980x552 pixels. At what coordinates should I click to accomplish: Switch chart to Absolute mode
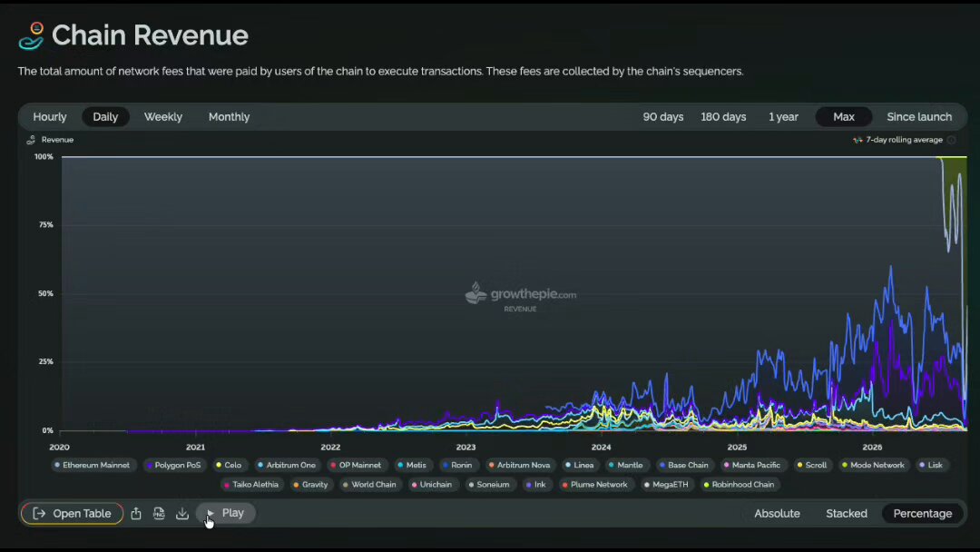pos(777,513)
